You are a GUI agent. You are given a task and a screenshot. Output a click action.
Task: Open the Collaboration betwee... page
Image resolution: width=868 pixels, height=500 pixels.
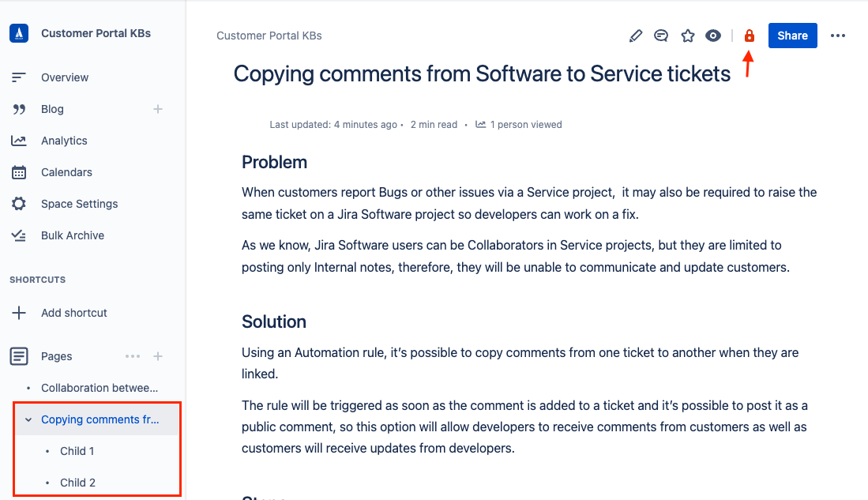point(99,388)
